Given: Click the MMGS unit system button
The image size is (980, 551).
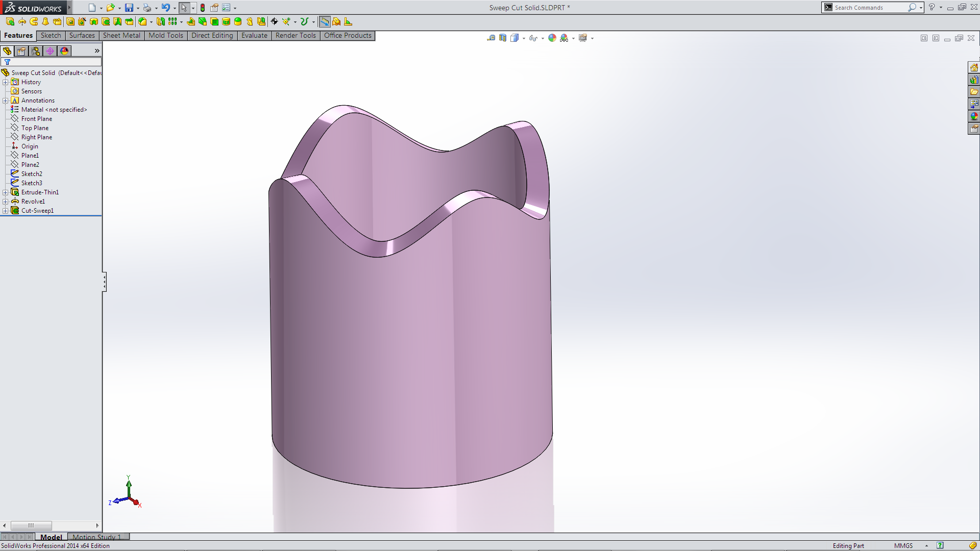Looking at the screenshot, I should 903,545.
